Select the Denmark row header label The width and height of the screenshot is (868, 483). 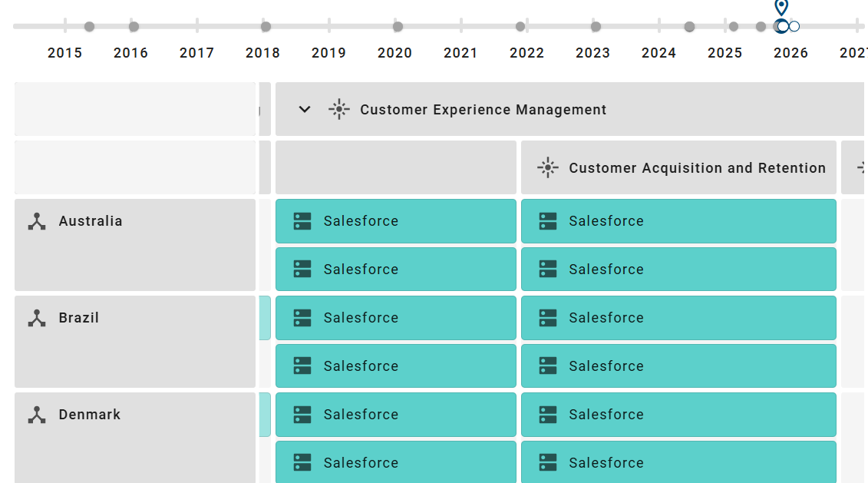click(x=90, y=415)
